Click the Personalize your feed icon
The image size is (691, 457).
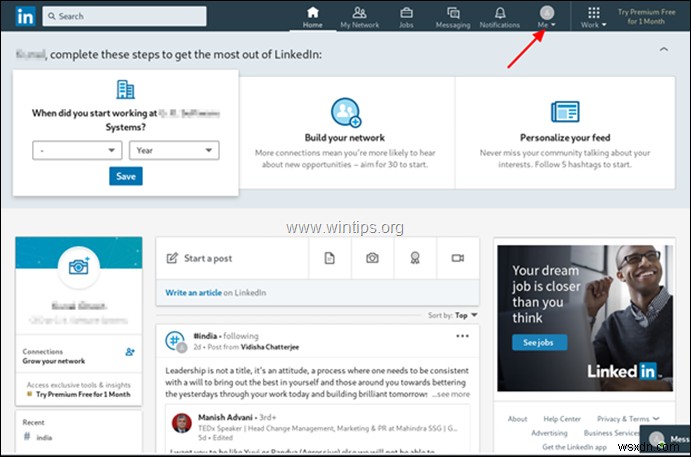click(x=565, y=111)
